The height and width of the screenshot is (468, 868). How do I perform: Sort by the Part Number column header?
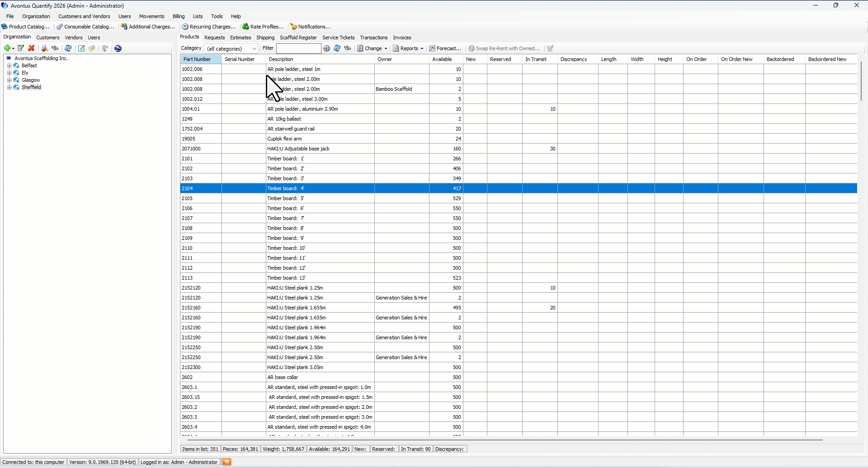click(201, 59)
